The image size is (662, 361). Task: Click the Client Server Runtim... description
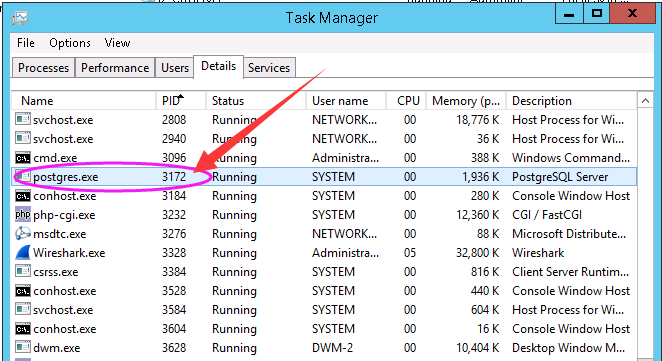click(x=570, y=272)
